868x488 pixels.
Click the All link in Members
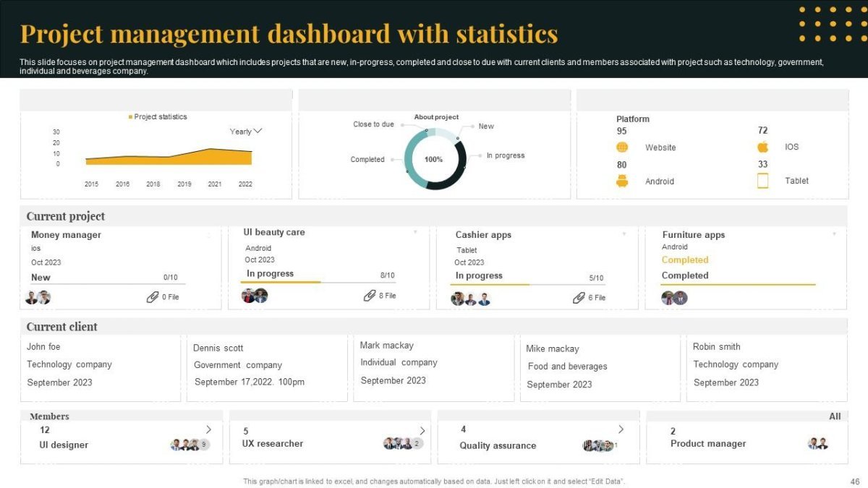(835, 416)
